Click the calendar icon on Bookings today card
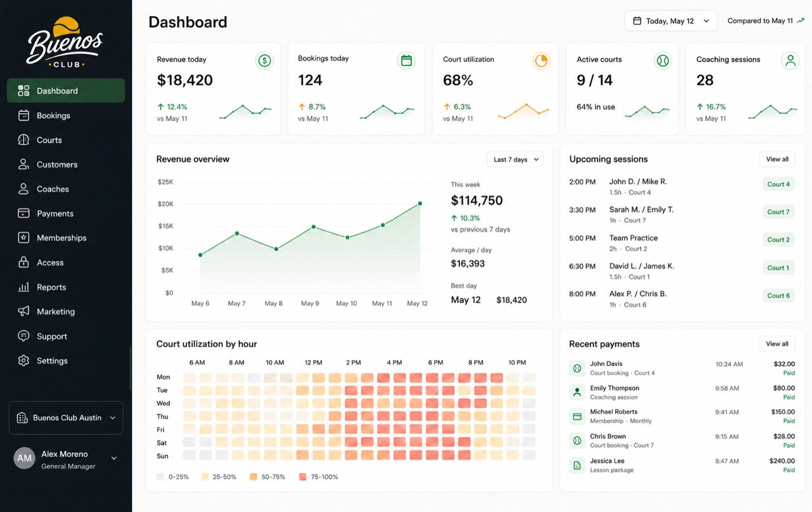Viewport: 812px width, 512px height. (407, 60)
